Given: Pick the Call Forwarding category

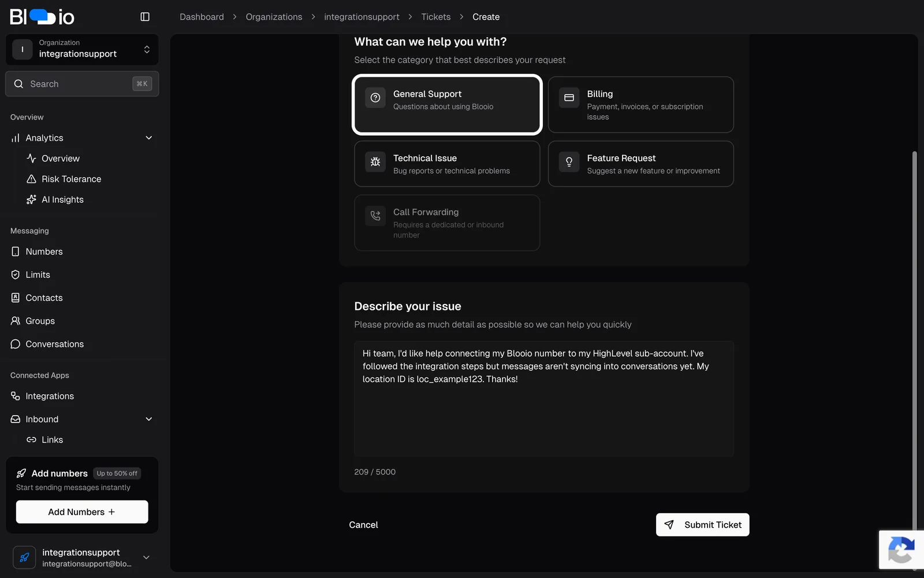Looking at the screenshot, I should pyautogui.click(x=447, y=223).
